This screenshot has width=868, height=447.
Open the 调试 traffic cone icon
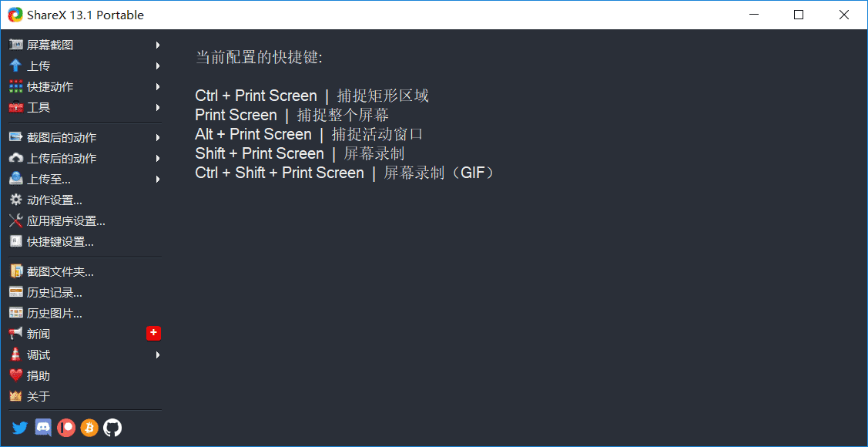(17, 355)
